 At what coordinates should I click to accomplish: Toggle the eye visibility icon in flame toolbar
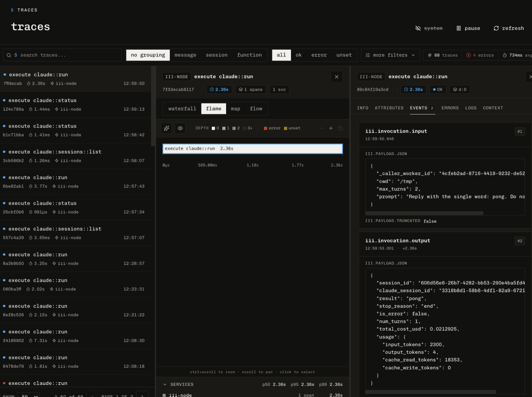[180, 128]
